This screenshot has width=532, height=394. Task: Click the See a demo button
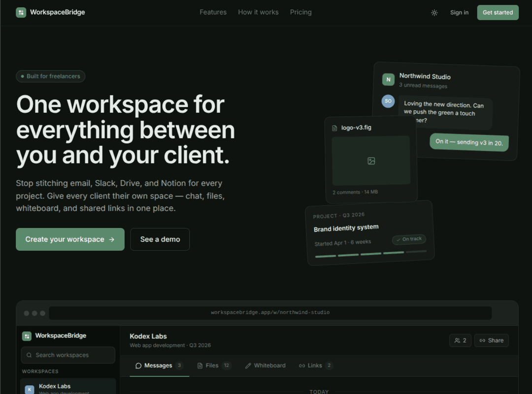pos(160,239)
